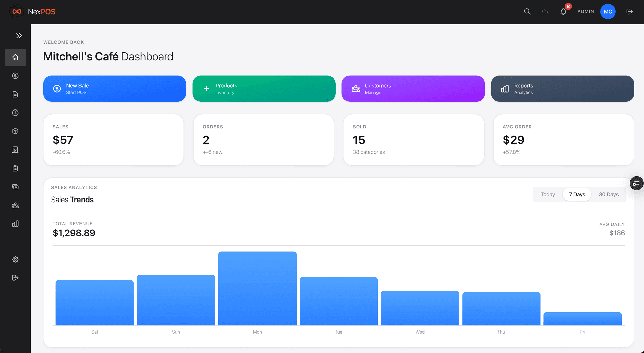Click the cloud sync status icon
Image resolution: width=644 pixels, height=353 pixels.
[545, 11]
